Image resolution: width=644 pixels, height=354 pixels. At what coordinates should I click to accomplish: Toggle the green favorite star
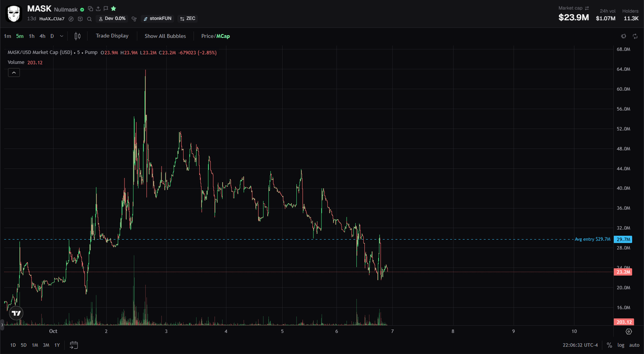pos(114,9)
